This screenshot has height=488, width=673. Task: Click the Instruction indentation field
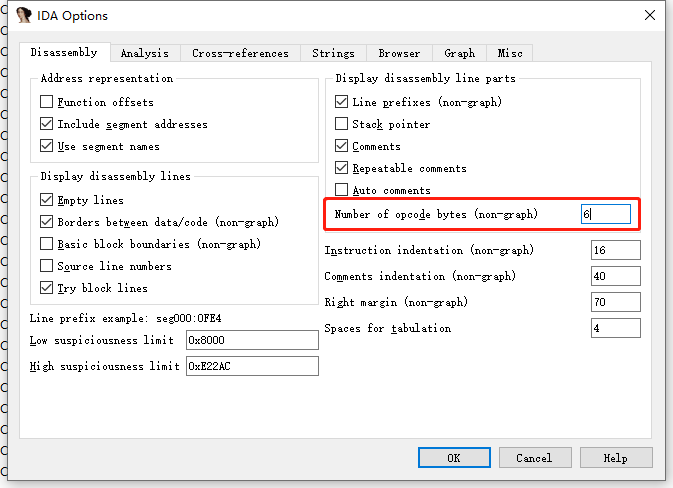(615, 250)
